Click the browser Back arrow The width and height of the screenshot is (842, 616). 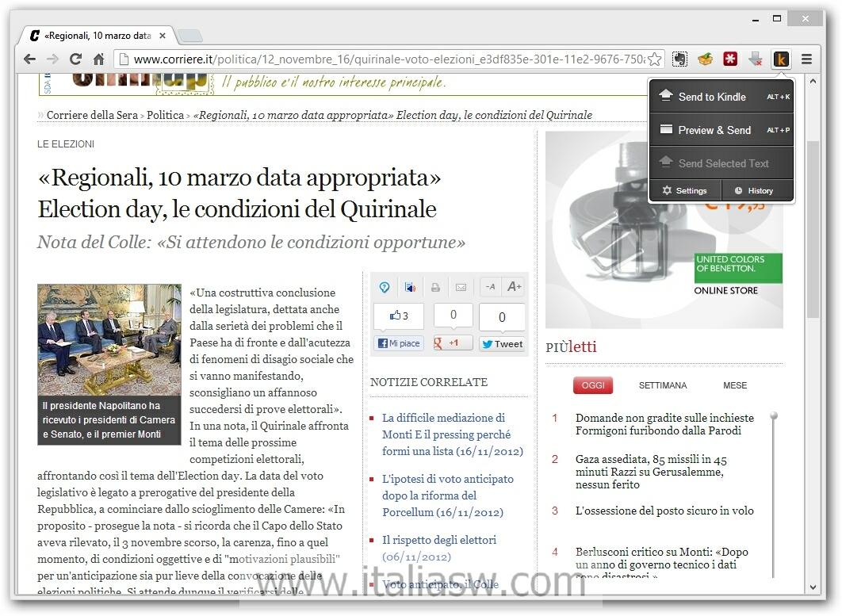(30, 59)
